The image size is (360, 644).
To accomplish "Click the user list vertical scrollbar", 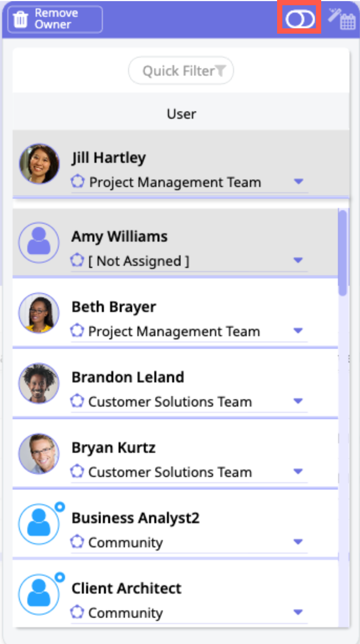I will [343, 252].
